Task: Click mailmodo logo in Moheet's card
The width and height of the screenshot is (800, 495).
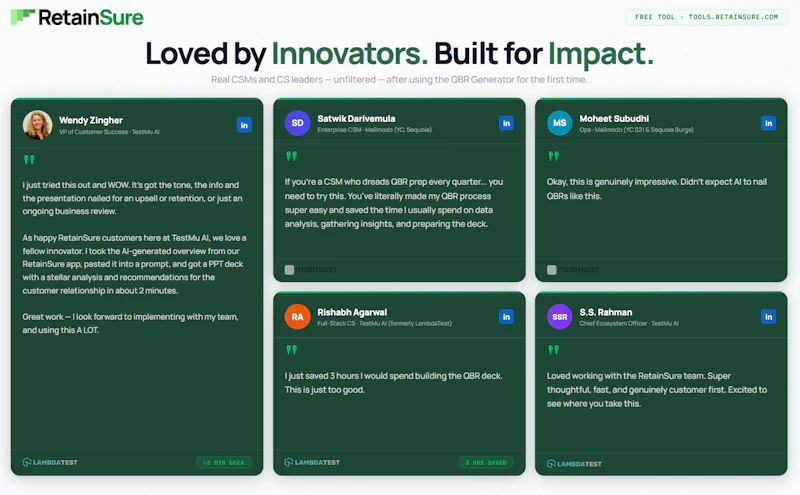Action: point(572,269)
